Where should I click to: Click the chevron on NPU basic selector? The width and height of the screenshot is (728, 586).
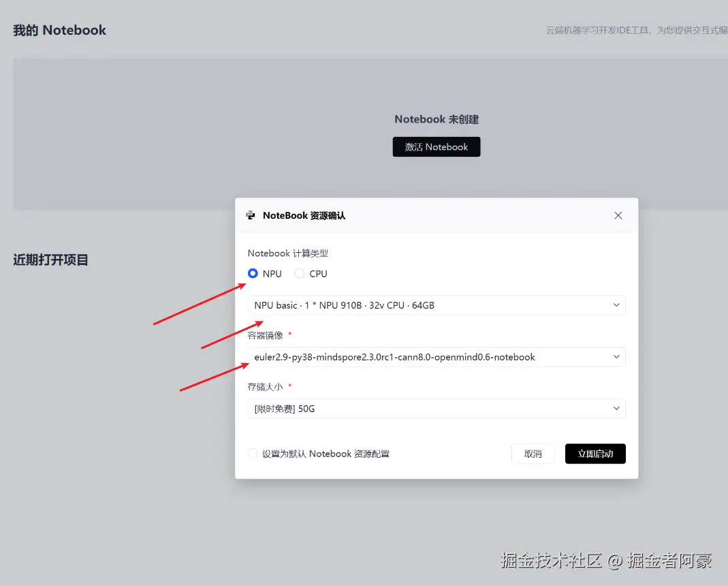(x=616, y=305)
